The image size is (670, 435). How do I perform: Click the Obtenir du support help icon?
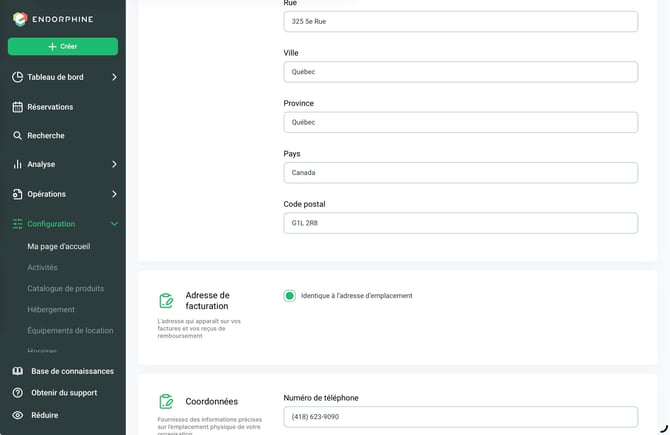tap(18, 393)
